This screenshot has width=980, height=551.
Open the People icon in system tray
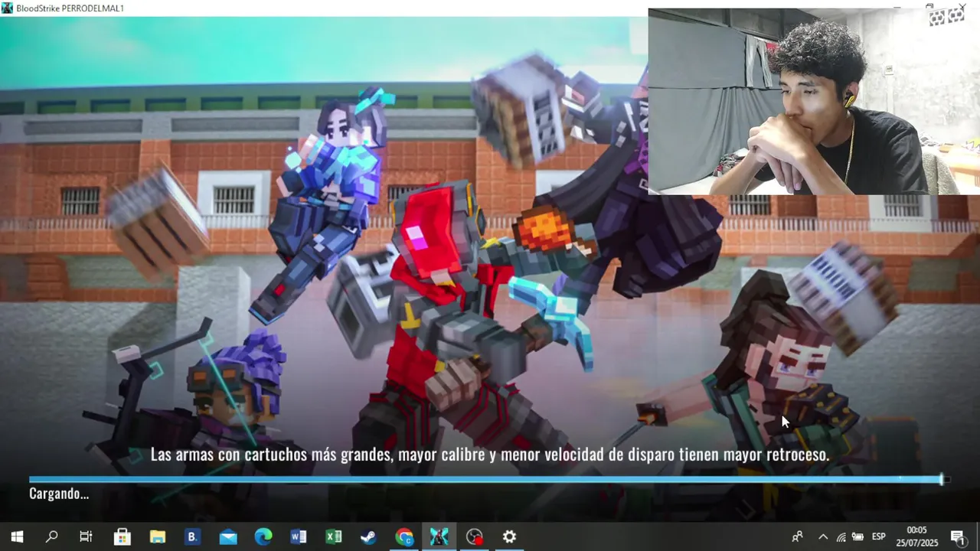point(797,537)
